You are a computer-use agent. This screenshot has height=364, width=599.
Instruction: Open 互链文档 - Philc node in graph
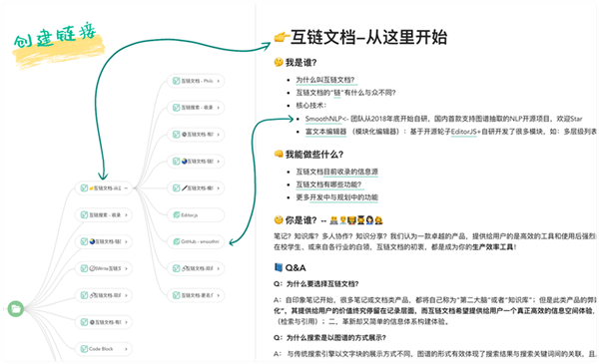pyautogui.click(x=197, y=81)
